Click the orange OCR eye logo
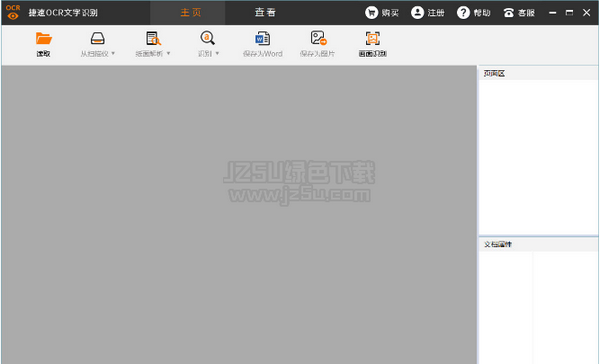The image size is (600, 364). (x=13, y=12)
